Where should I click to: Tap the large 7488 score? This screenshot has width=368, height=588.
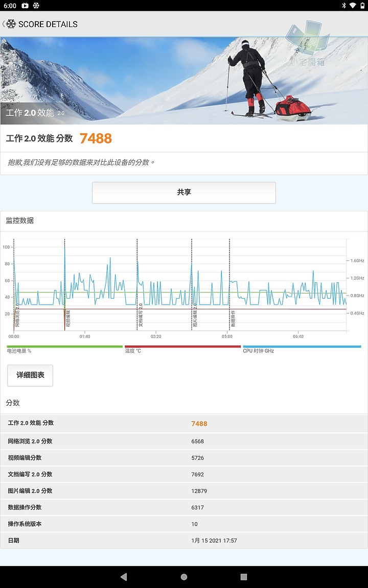pyautogui.click(x=96, y=138)
